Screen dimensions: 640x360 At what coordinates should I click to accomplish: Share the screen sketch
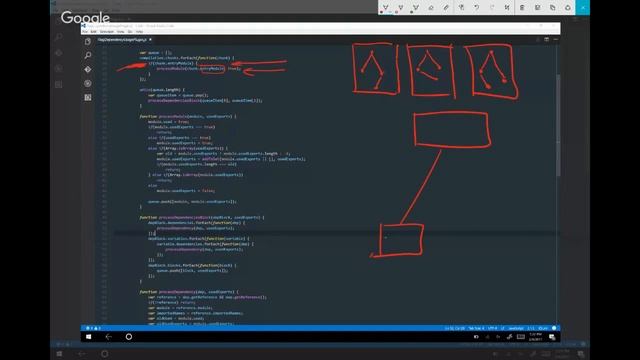pos(567,8)
